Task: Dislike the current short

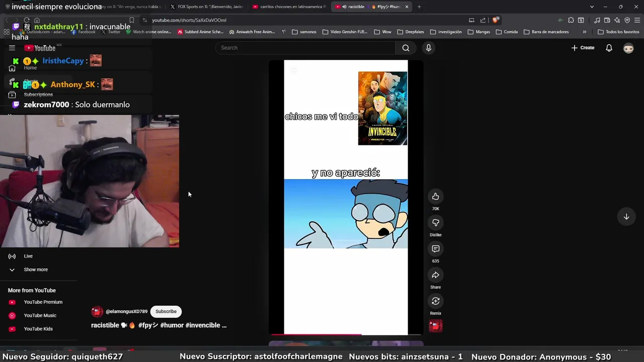Action: click(436, 223)
